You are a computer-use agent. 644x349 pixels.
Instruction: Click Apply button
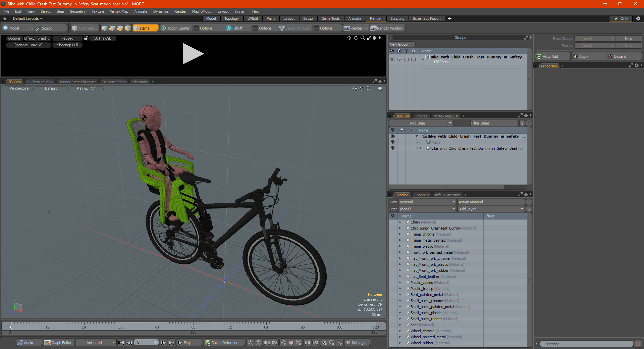pos(589,56)
